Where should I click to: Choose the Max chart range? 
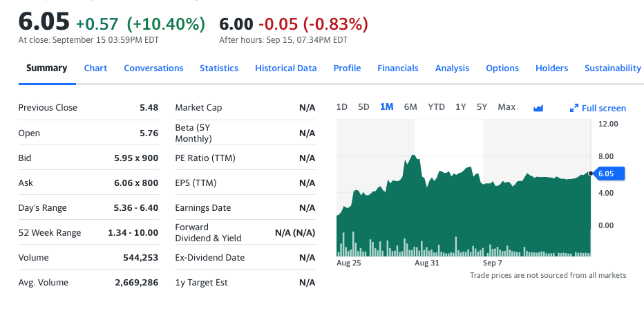[x=506, y=107]
